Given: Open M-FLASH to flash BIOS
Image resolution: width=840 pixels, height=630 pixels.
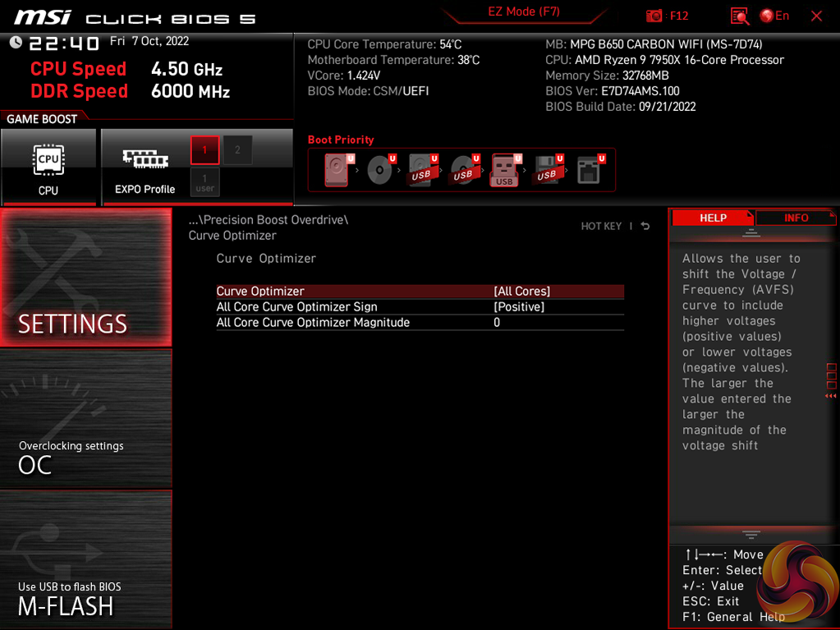Looking at the screenshot, I should click(x=85, y=559).
